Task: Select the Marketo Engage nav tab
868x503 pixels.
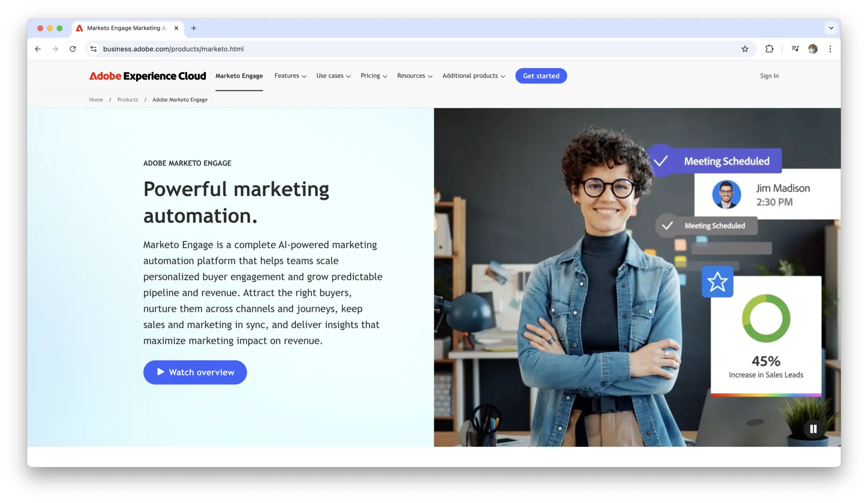Action: coord(239,76)
